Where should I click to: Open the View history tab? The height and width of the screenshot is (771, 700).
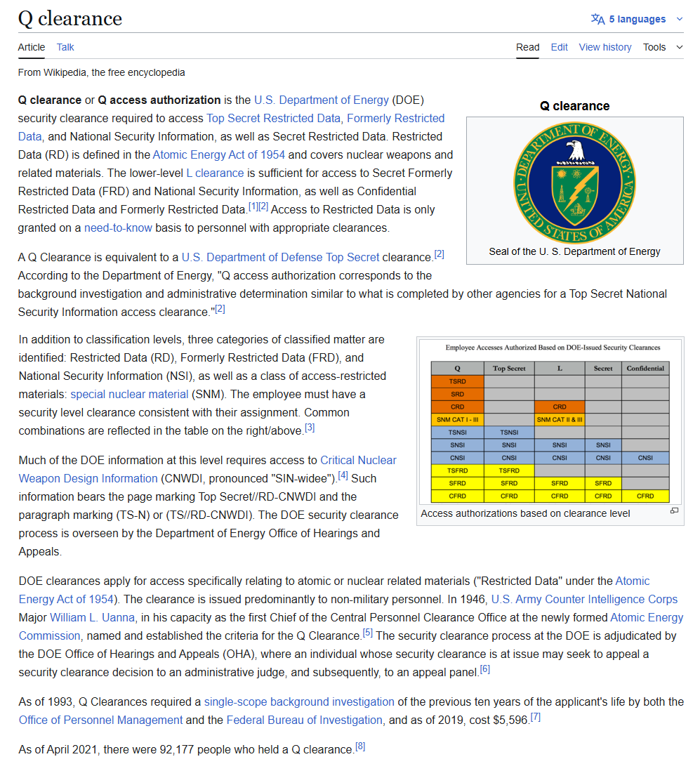605,47
